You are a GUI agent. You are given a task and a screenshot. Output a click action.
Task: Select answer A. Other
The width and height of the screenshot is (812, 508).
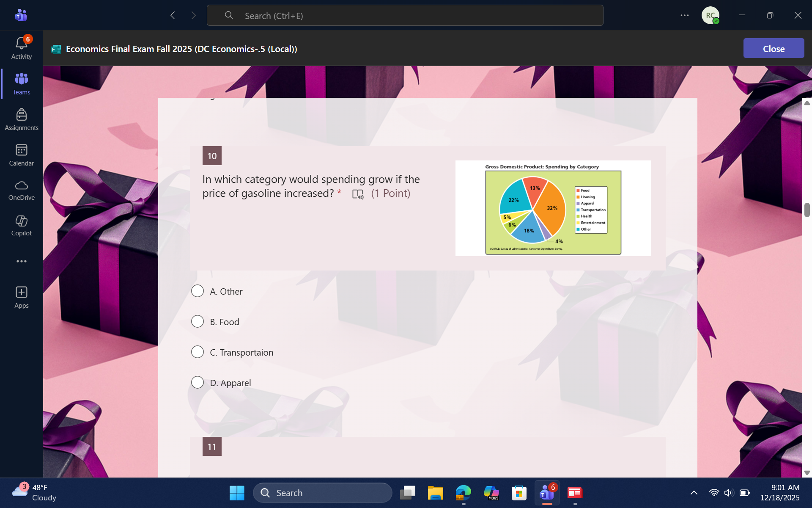tap(198, 291)
